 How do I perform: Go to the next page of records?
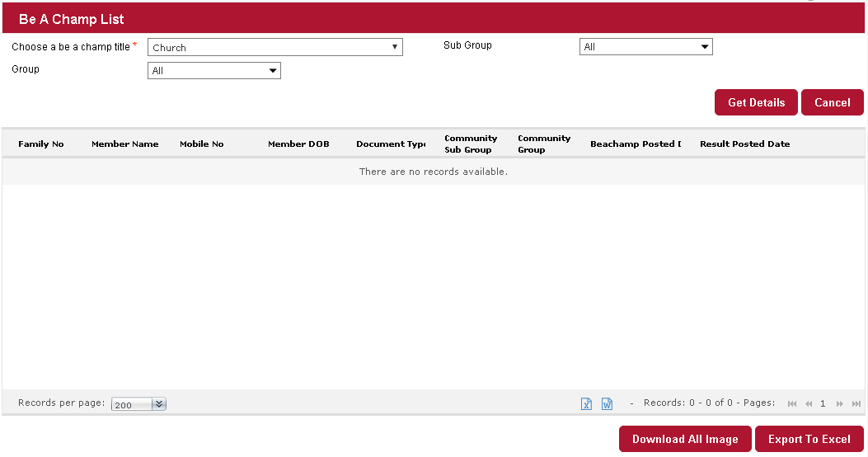pos(840,403)
